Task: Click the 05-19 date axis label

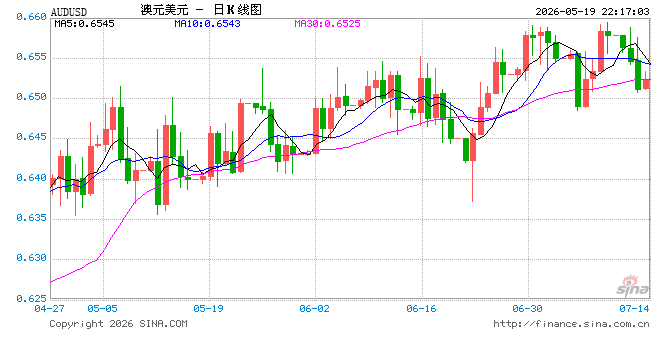Action: pos(208,309)
